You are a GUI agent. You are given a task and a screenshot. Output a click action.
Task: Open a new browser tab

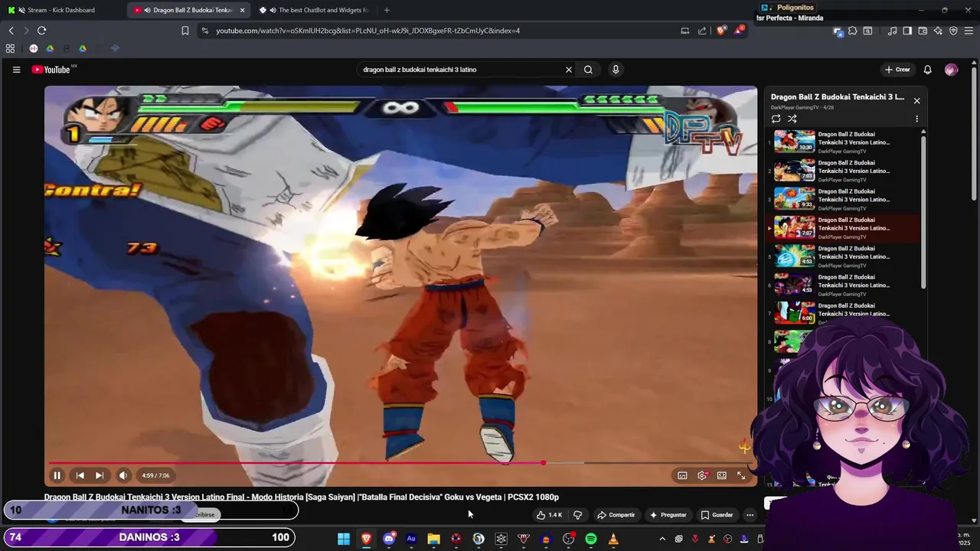387,10
